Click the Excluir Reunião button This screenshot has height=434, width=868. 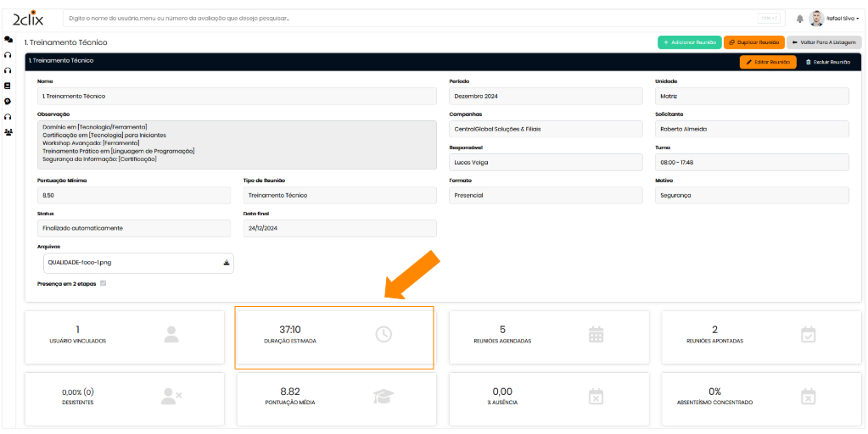827,62
